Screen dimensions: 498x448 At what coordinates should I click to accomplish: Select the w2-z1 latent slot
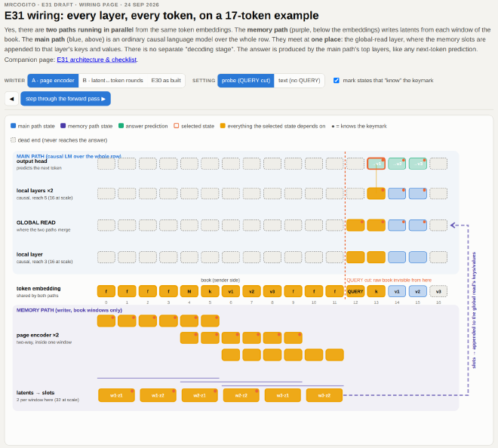(199, 395)
